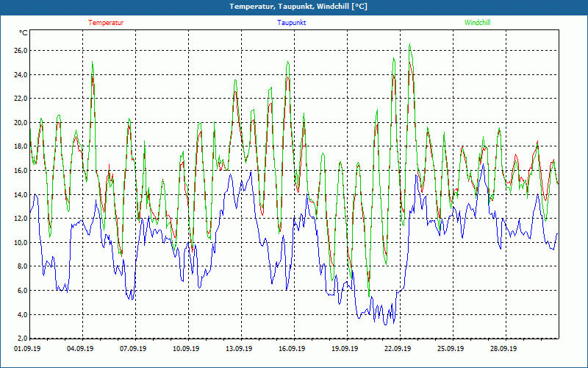Click the chart title 'Temperatur, Taupunkt, Windchill [°C]'
The height and width of the screenshot is (368, 588).
[x=298, y=7]
